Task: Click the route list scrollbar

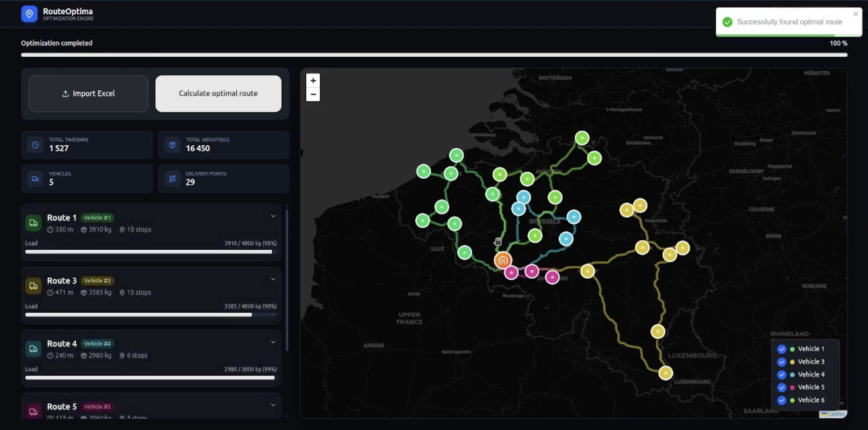Action: coord(287,279)
